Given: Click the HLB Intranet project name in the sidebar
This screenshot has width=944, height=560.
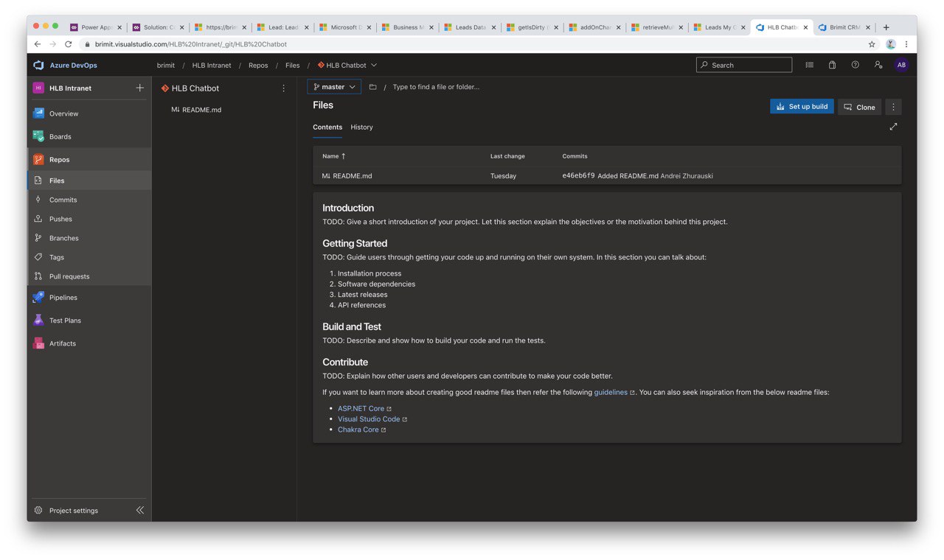Looking at the screenshot, I should (x=71, y=88).
